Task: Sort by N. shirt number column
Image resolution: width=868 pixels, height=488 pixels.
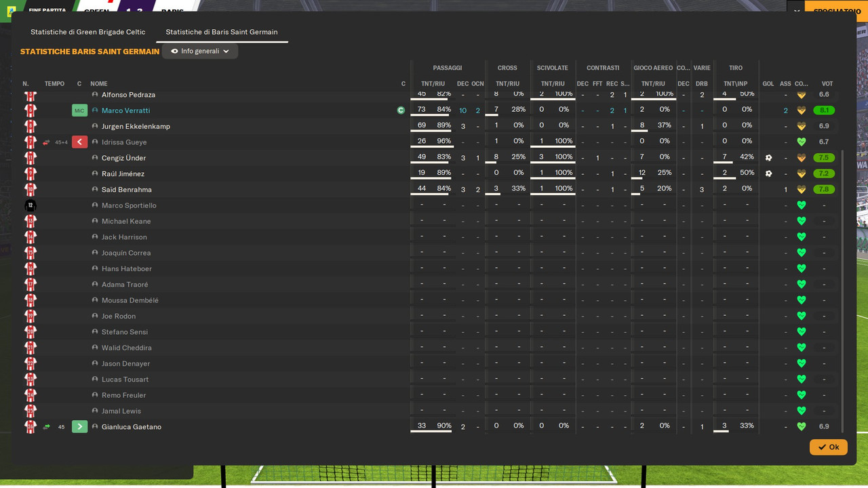Action: pos(26,84)
